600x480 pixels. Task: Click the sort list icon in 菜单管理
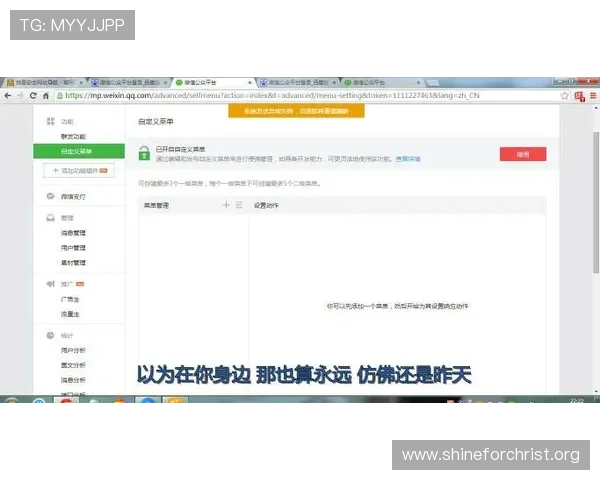coord(239,205)
